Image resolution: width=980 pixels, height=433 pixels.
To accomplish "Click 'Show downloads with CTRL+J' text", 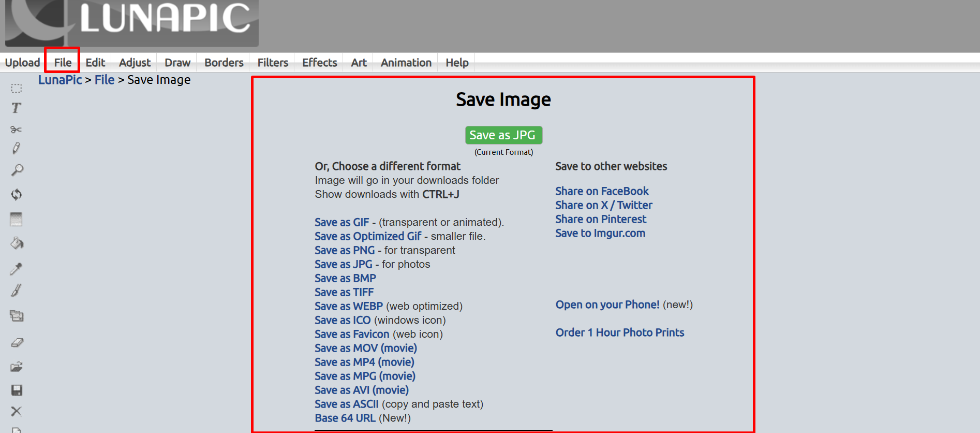I will click(x=387, y=194).
